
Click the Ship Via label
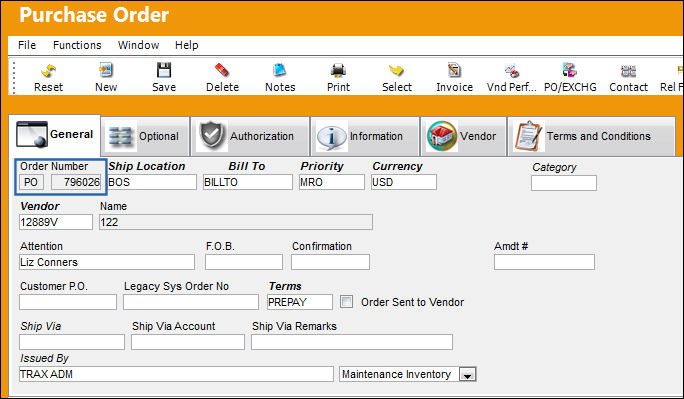(41, 326)
